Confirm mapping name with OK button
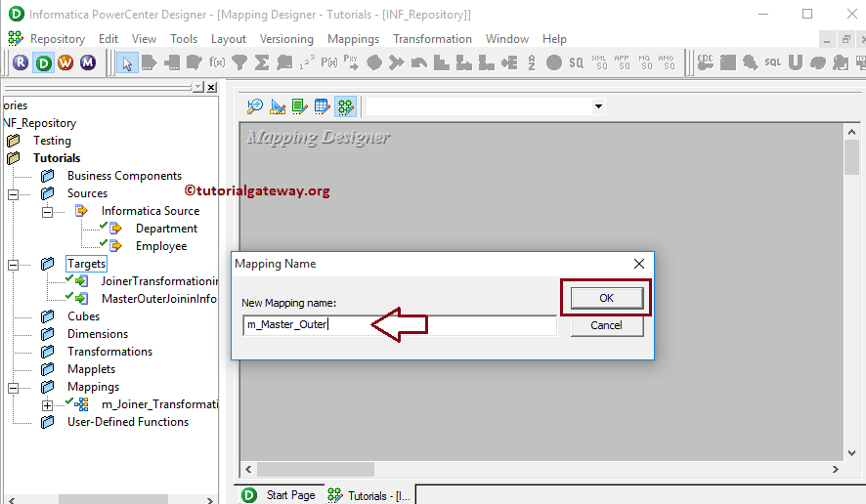This screenshot has height=504, width=866. click(606, 298)
